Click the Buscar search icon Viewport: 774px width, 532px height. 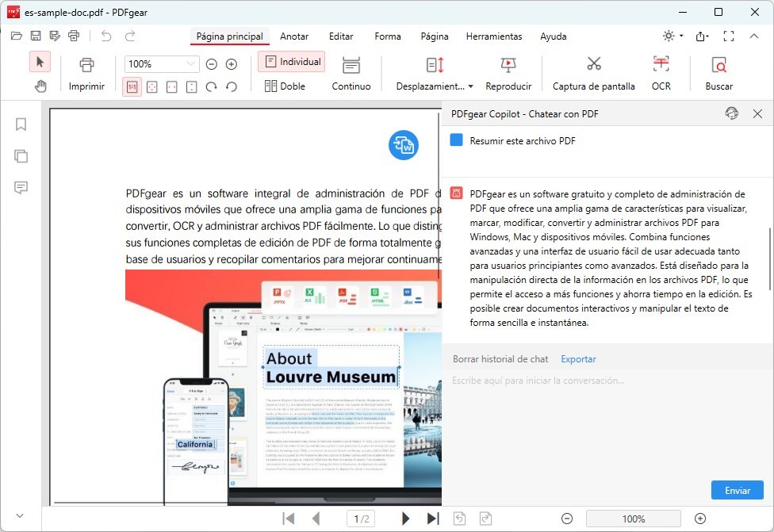(718, 65)
